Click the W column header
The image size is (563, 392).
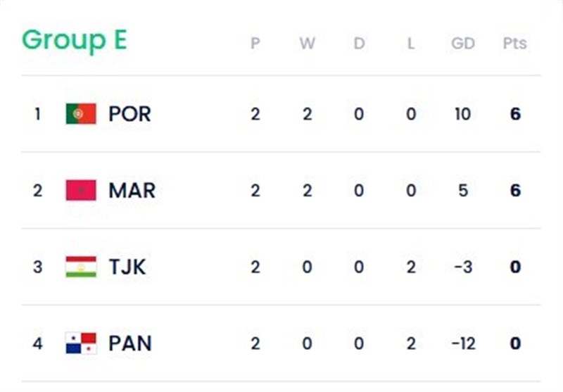point(307,44)
